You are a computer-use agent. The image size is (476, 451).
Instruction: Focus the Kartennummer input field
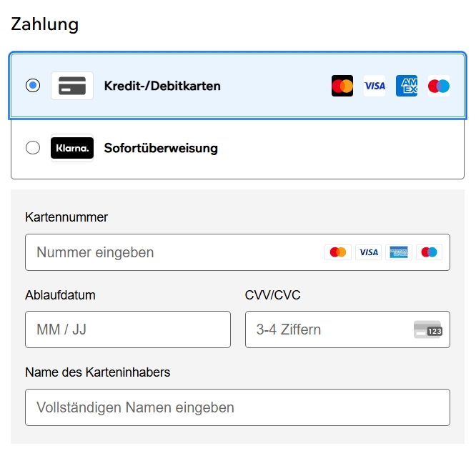237,252
